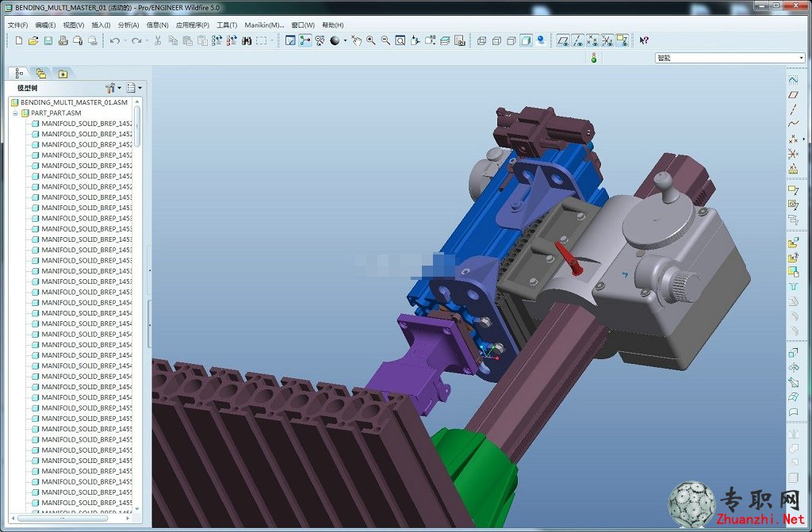Click the Datum Curve tool
The image size is (812, 532).
click(x=793, y=124)
